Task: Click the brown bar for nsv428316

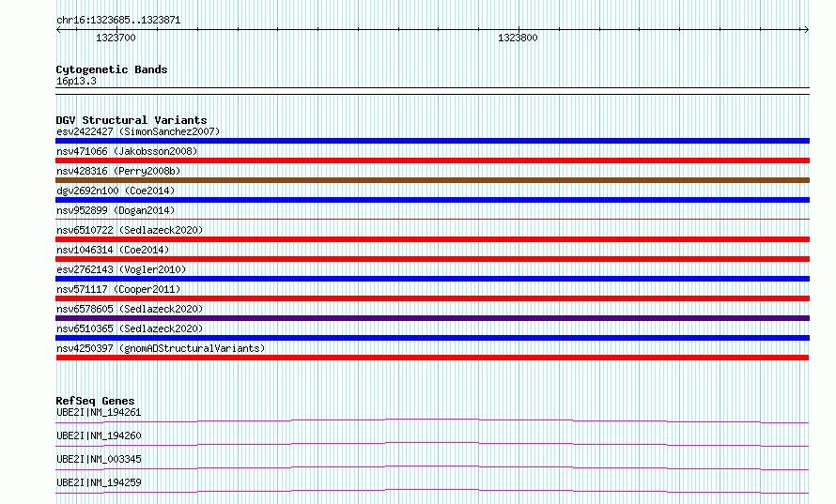Action: point(432,180)
